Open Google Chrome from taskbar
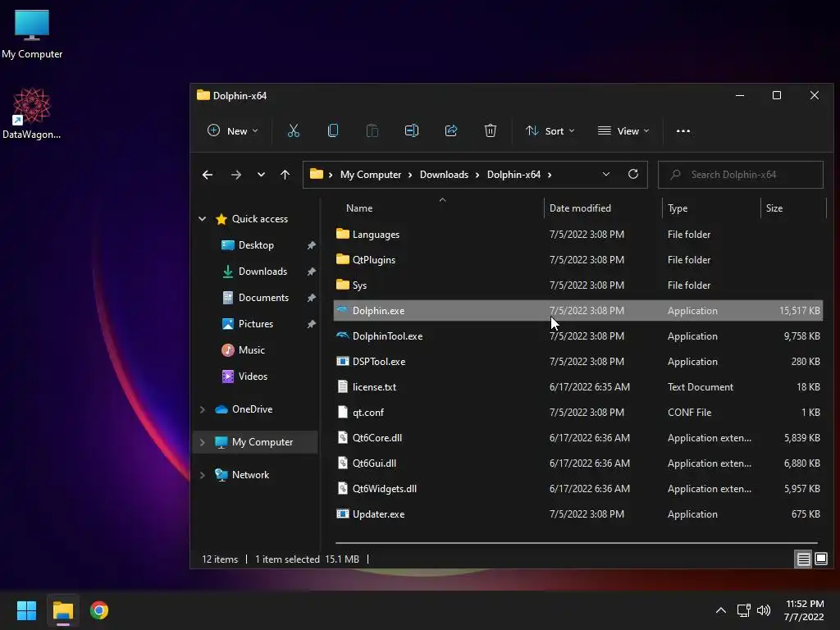Screen dimensions: 840x630 pyautogui.click(x=99, y=610)
